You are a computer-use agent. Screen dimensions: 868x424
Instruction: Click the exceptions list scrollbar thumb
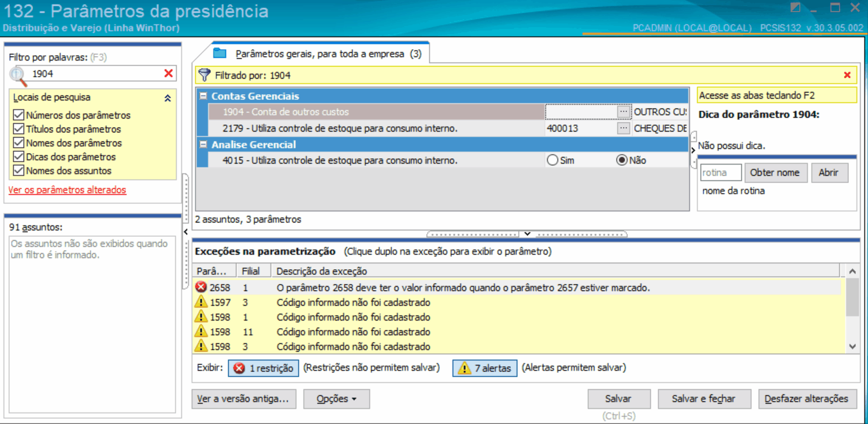[x=852, y=297]
